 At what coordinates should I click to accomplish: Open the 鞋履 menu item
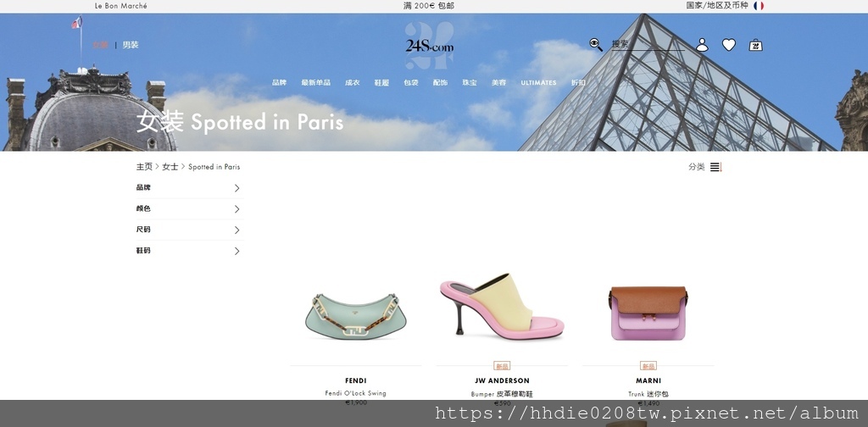[x=381, y=82]
